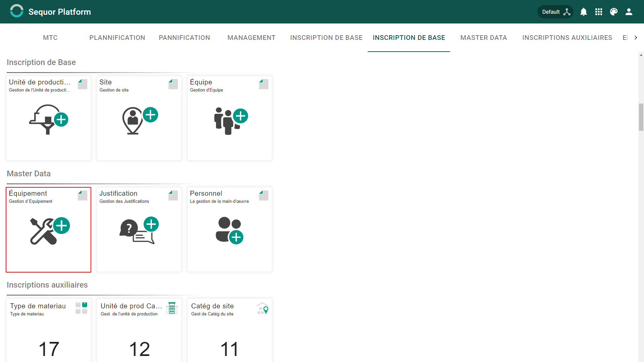Open the notifications bell
The width and height of the screenshot is (644, 362).
point(584,12)
